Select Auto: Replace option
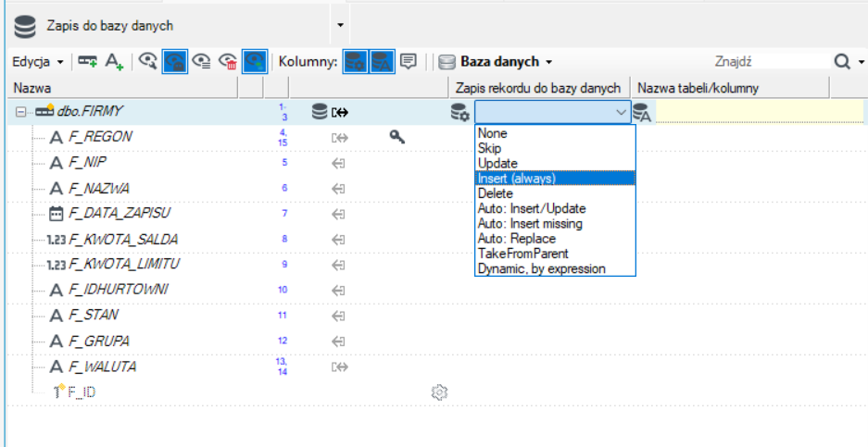The width and height of the screenshot is (868, 447). coord(555,239)
